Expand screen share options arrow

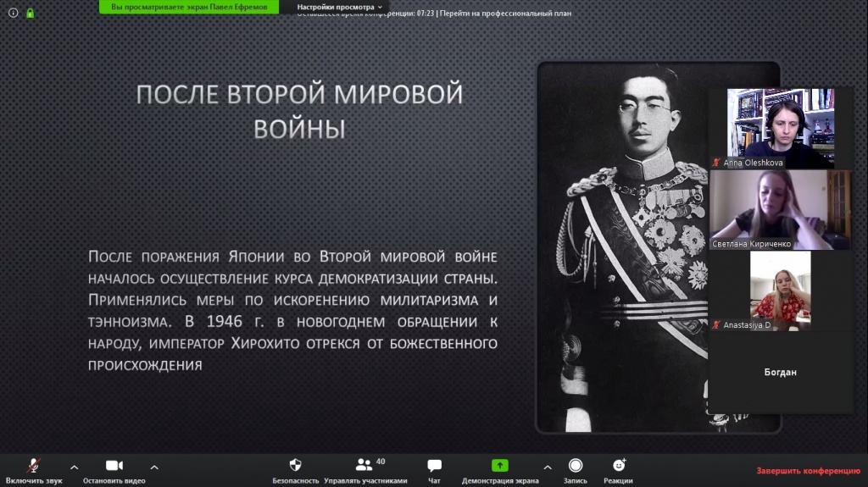point(547,467)
